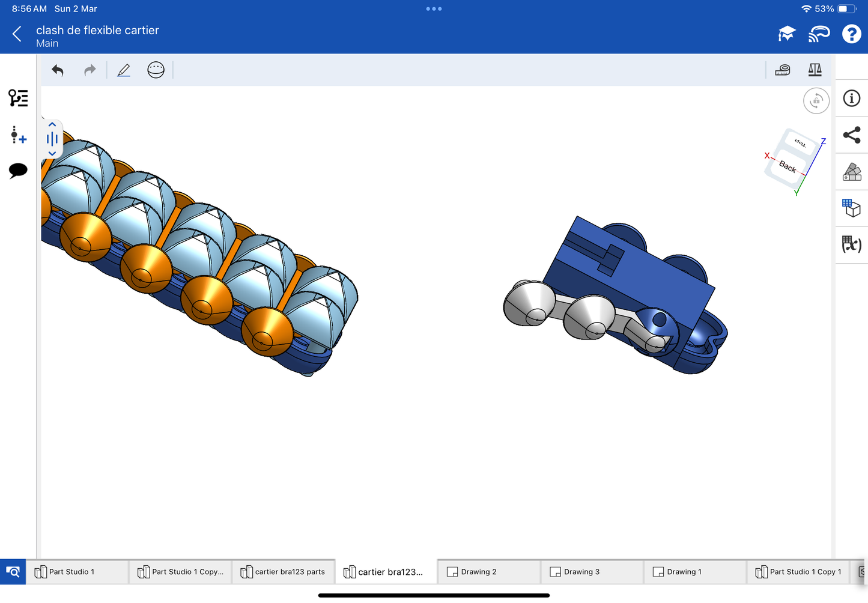
Task: Open the comments speech bubble
Action: click(x=18, y=171)
